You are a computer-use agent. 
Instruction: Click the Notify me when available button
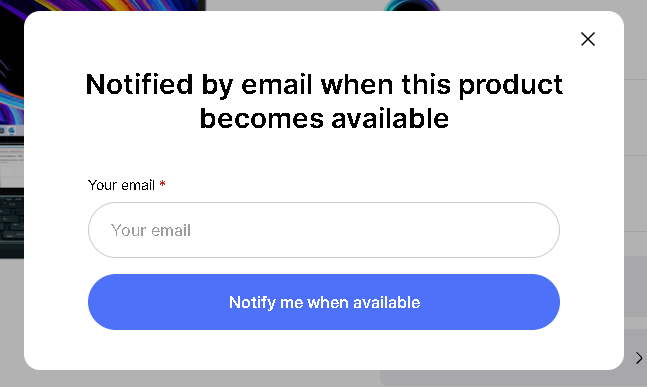pos(324,302)
